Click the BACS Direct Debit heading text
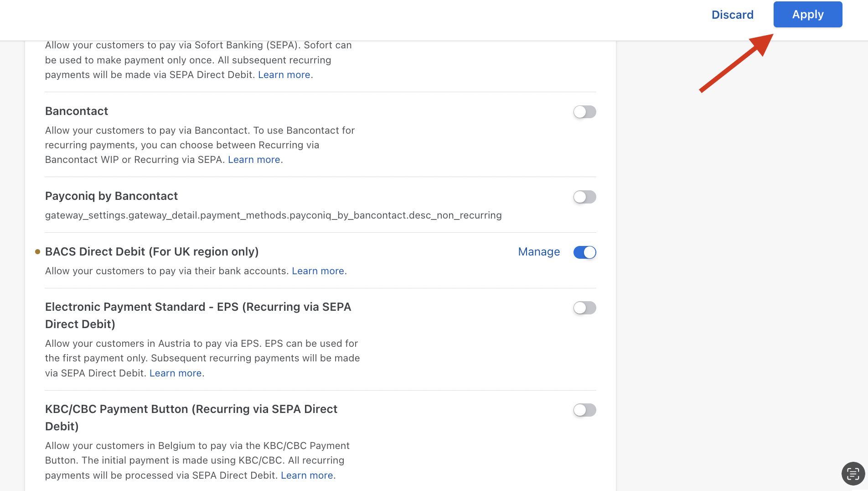The width and height of the screenshot is (868, 491). pos(152,252)
